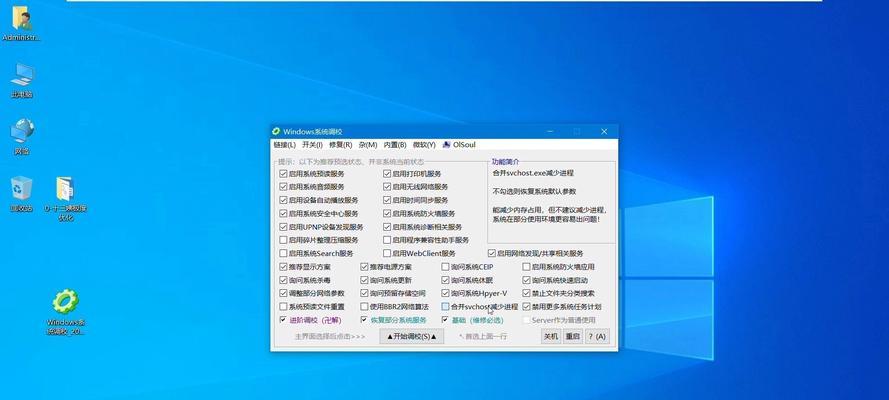Uncheck 启用UPNP设备发现服务 checkbox
This screenshot has width=889, height=400.
pos(283,227)
